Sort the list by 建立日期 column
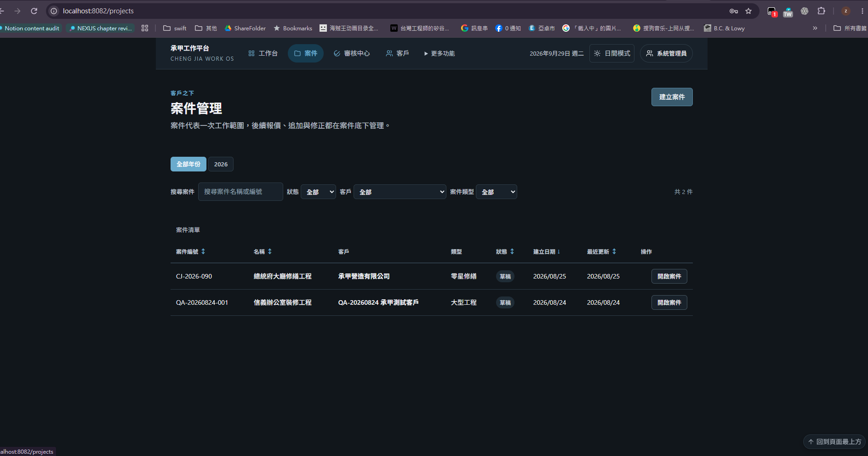Viewport: 868px width, 456px height. (x=547, y=251)
